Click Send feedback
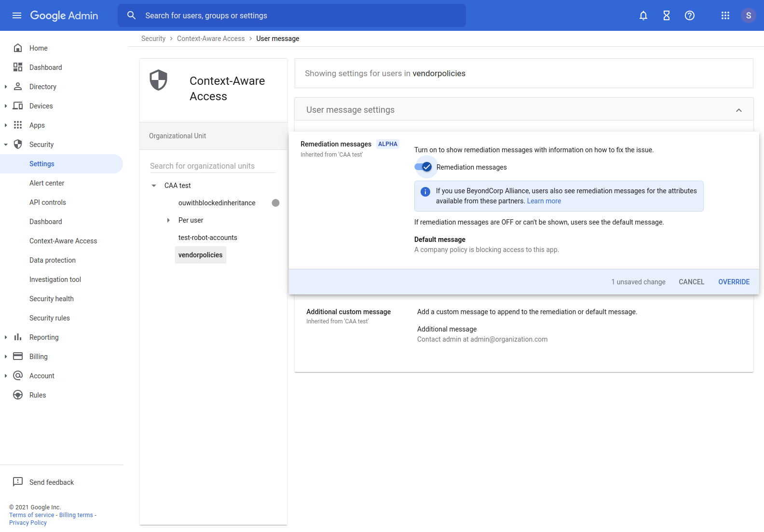 pos(52,482)
